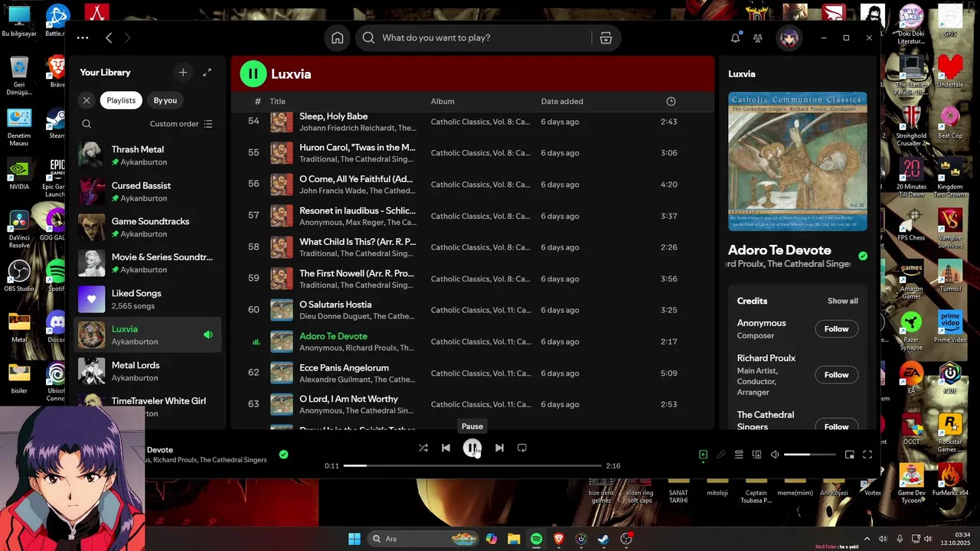This screenshot has height=551, width=980.
Task: Expand Your Library with arrows icon
Action: pyautogui.click(x=207, y=72)
